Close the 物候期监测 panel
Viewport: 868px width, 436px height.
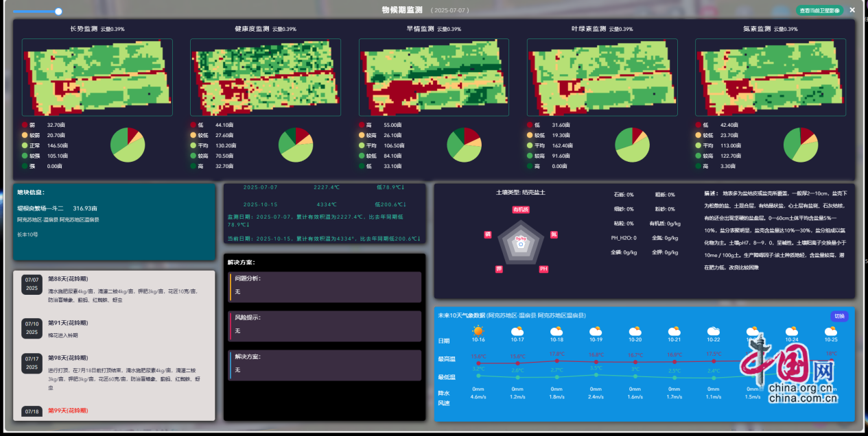click(x=852, y=10)
